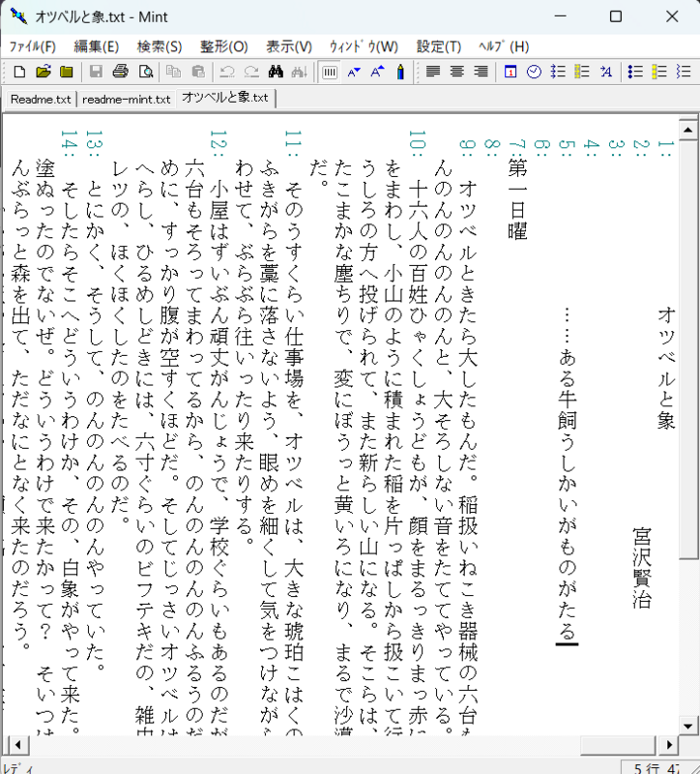Open Print Preview from toolbar

(x=146, y=72)
